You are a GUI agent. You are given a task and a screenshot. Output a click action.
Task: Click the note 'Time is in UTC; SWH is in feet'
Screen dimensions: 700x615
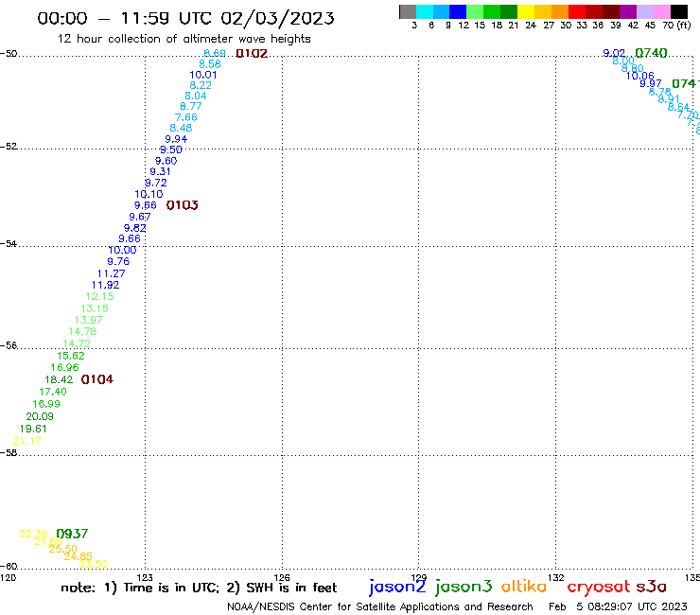click(x=199, y=588)
